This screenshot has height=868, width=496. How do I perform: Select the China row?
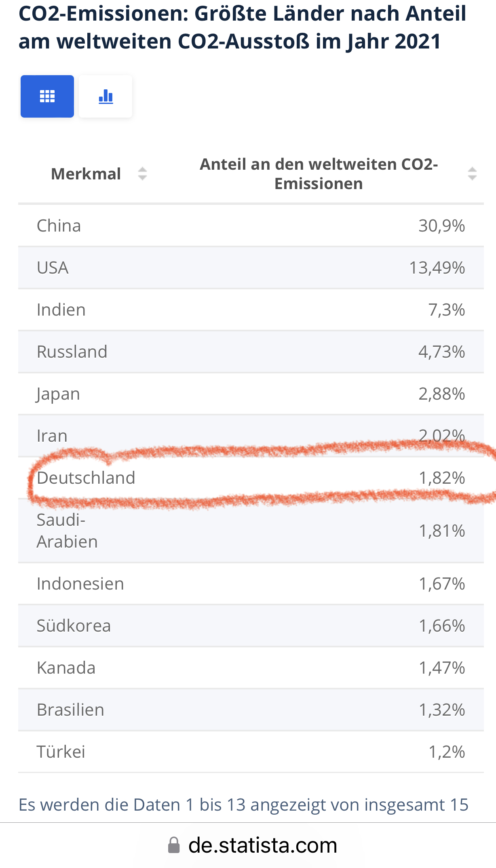(x=251, y=225)
